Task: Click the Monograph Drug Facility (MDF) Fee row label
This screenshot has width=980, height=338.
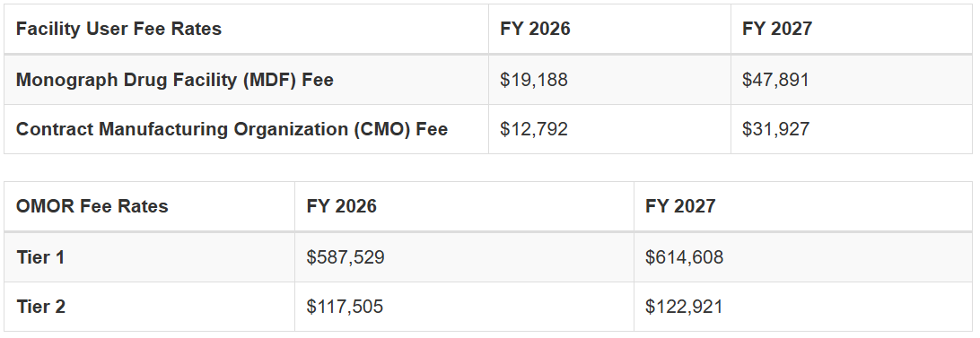Action: click(174, 80)
